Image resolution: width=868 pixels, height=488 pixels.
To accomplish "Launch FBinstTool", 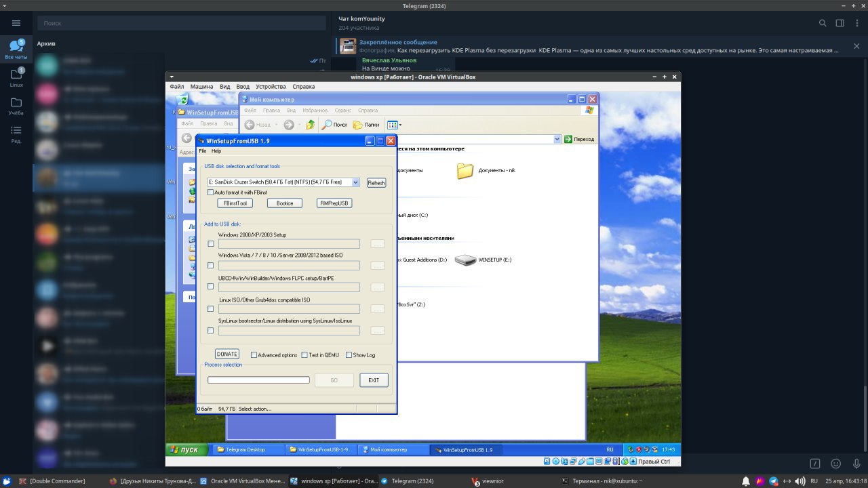I will (x=235, y=203).
